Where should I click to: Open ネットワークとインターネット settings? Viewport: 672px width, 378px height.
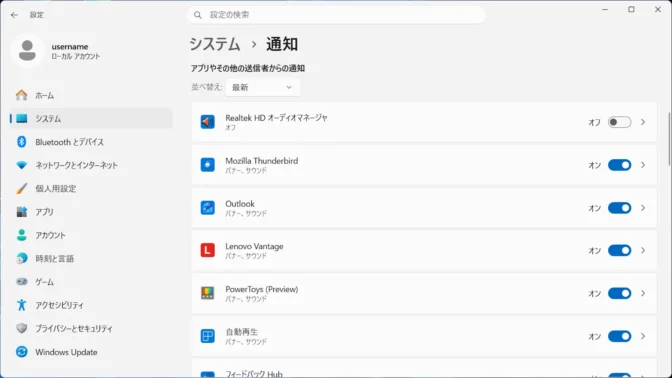[91, 165]
